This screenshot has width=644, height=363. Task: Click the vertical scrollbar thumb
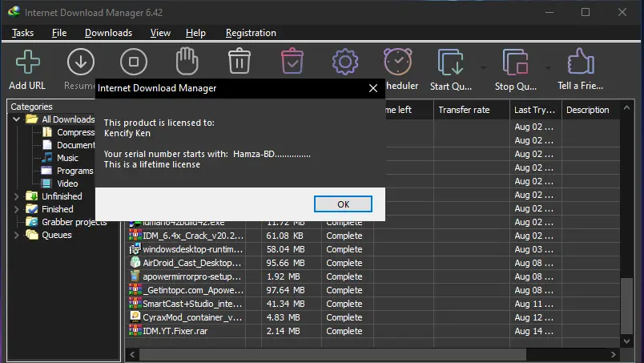pos(626,306)
